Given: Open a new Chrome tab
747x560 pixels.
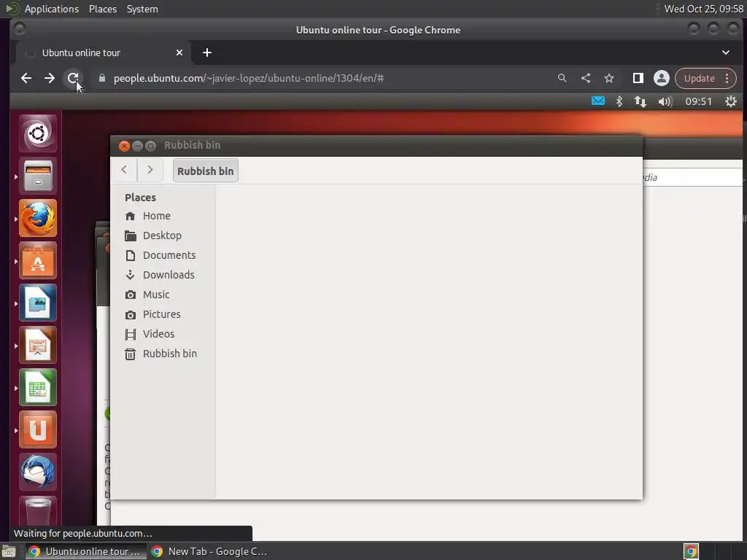Looking at the screenshot, I should tap(206, 52).
